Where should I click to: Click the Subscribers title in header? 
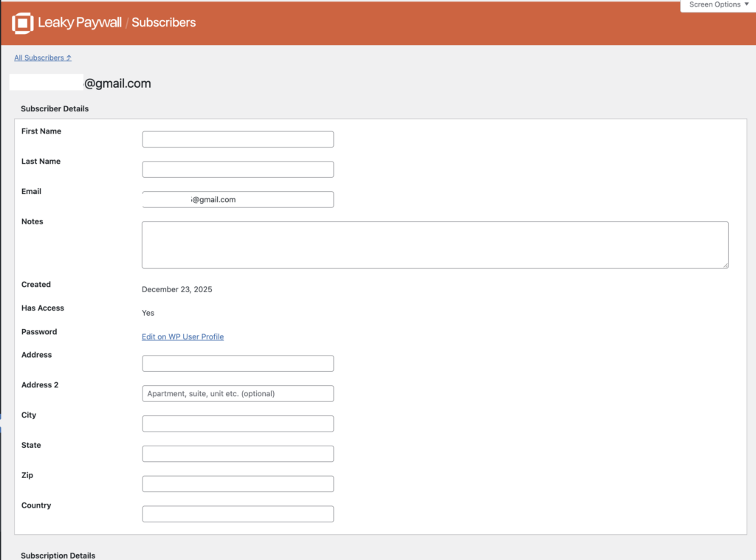[x=163, y=23]
